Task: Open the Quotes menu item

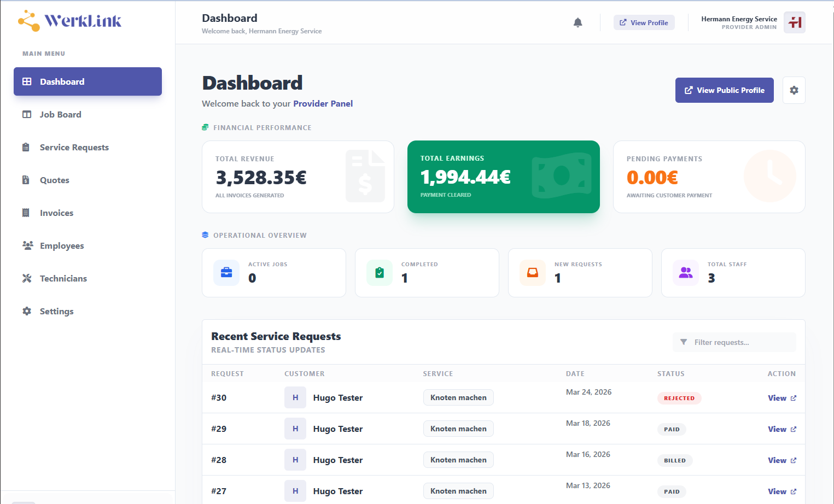Action: point(54,180)
